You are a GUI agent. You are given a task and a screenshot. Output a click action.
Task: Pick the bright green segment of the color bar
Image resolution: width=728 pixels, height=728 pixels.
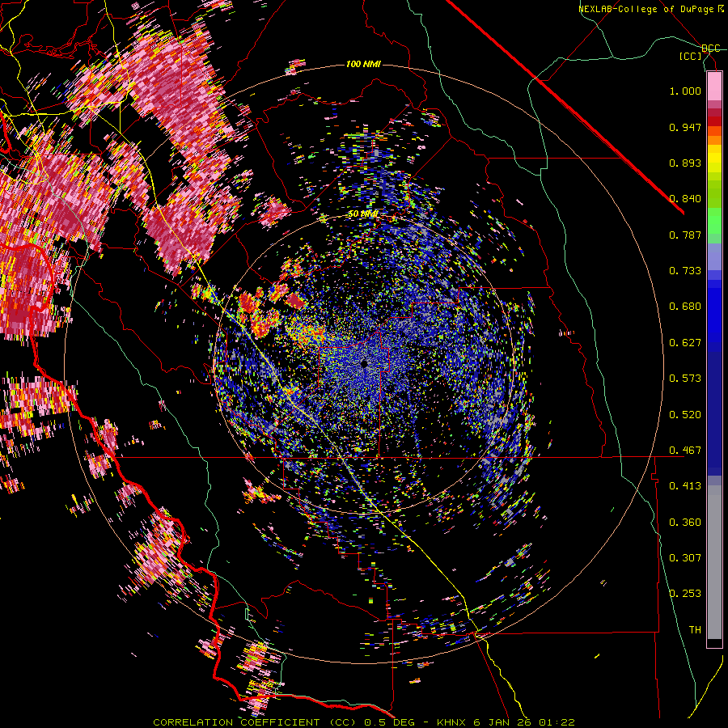tap(714, 221)
